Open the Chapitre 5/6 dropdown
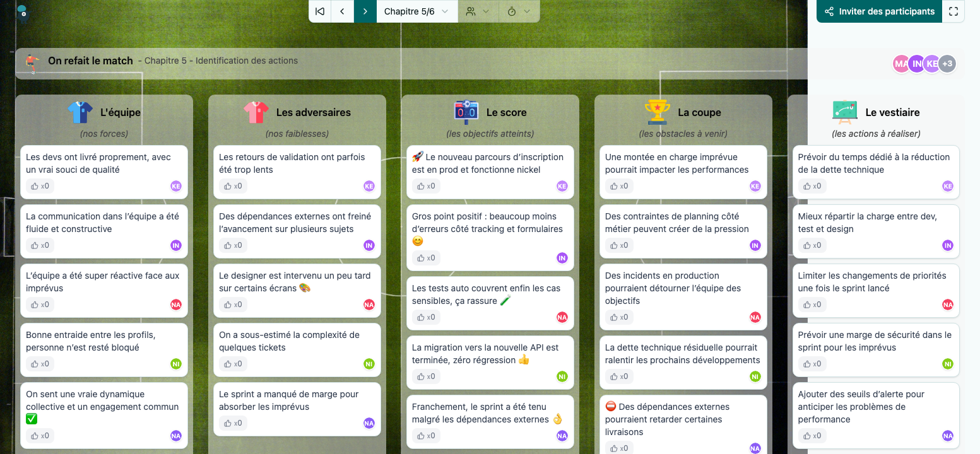Image resolution: width=980 pixels, height=454 pixels. click(x=416, y=11)
